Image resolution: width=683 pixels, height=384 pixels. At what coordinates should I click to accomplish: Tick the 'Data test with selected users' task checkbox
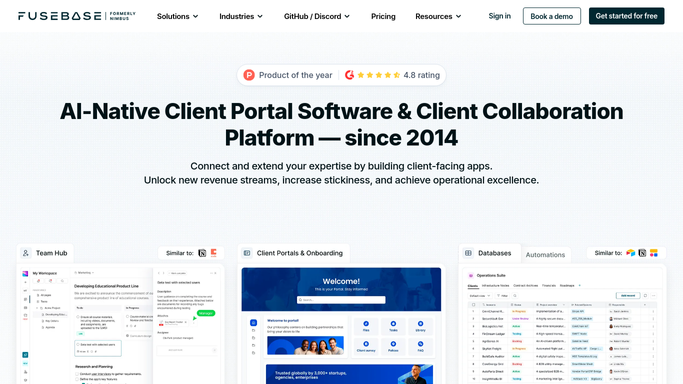78,344
